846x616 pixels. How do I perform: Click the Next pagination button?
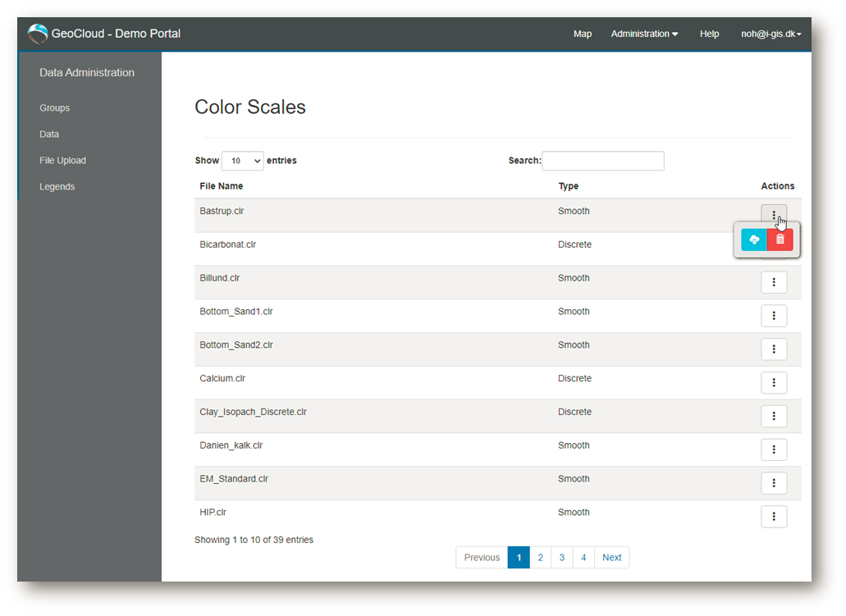(612, 557)
